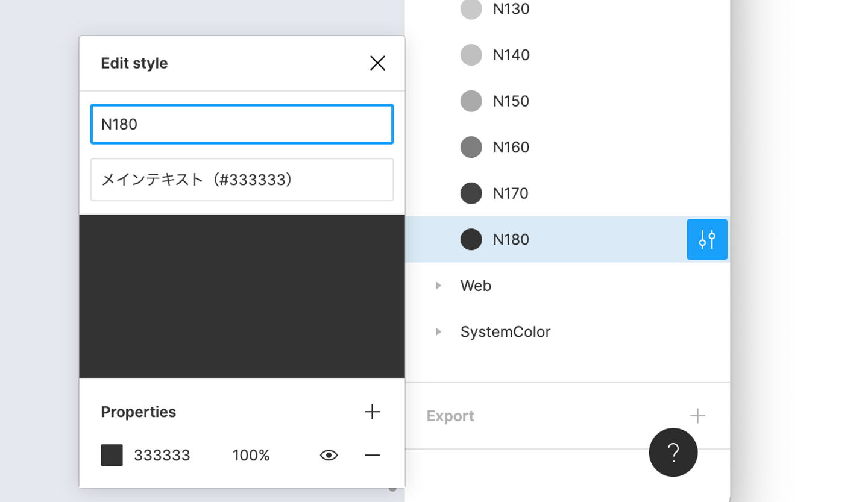Viewport: 868px width, 502px height.
Task: Expand the Web style group
Action: point(439,286)
